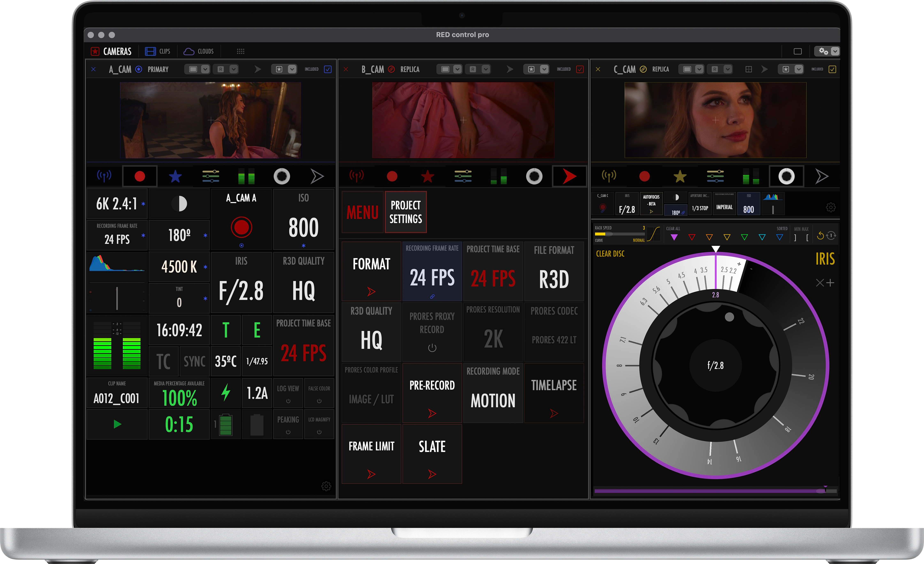Switch to the Clips tab
Image resolution: width=924 pixels, height=564 pixels.
[158, 51]
